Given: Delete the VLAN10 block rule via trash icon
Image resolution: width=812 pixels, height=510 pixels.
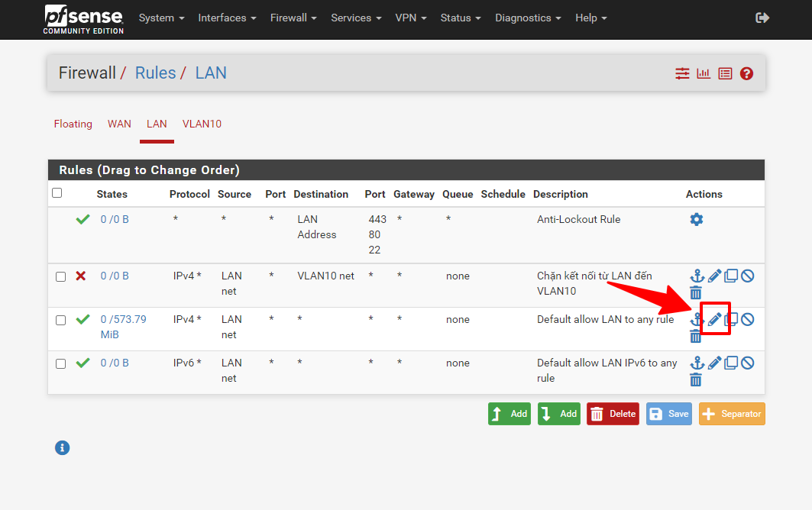Looking at the screenshot, I should (696, 293).
